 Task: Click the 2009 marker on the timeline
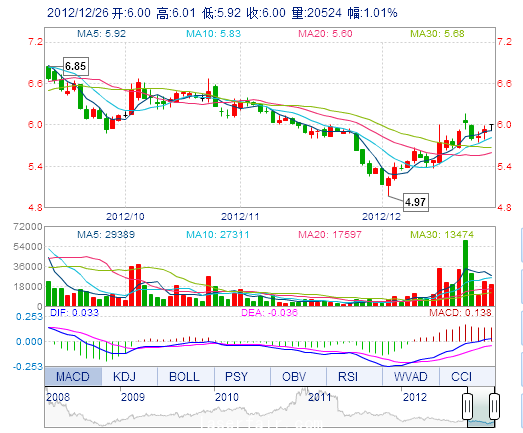133,397
